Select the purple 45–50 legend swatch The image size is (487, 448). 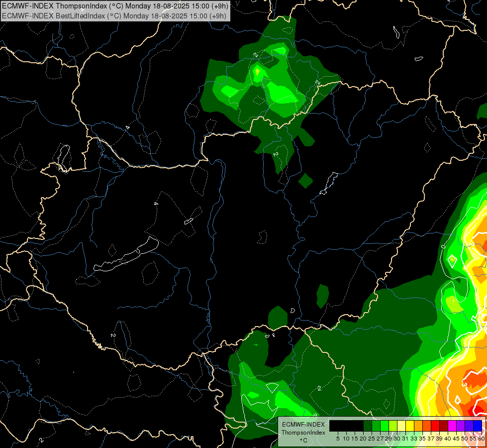coord(461,426)
